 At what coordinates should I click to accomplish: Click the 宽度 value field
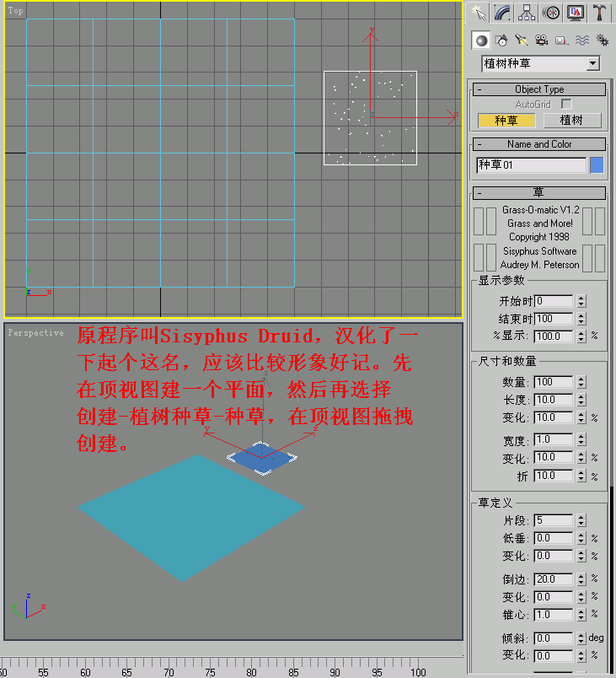(x=554, y=439)
